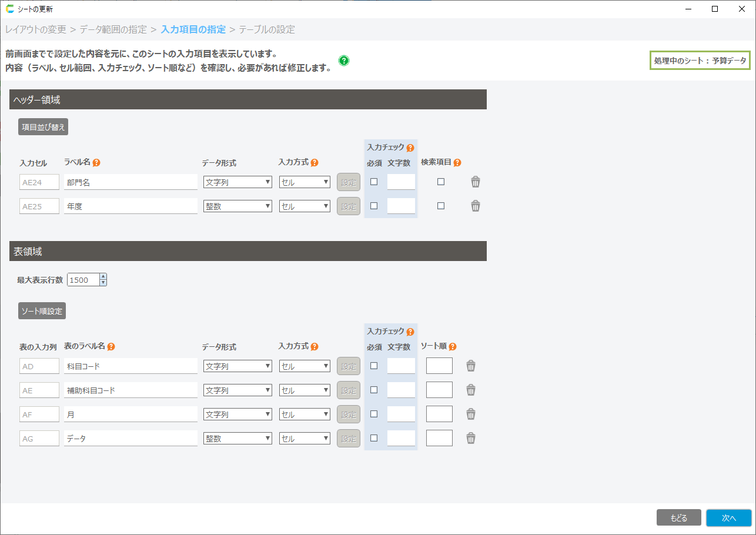Click help icon next to 検索項目 header
The width and height of the screenshot is (756, 535).
tap(457, 163)
